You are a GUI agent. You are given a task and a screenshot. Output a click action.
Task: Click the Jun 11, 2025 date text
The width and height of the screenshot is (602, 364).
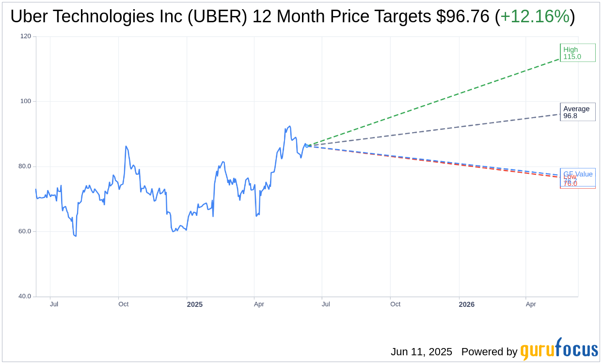click(421, 352)
